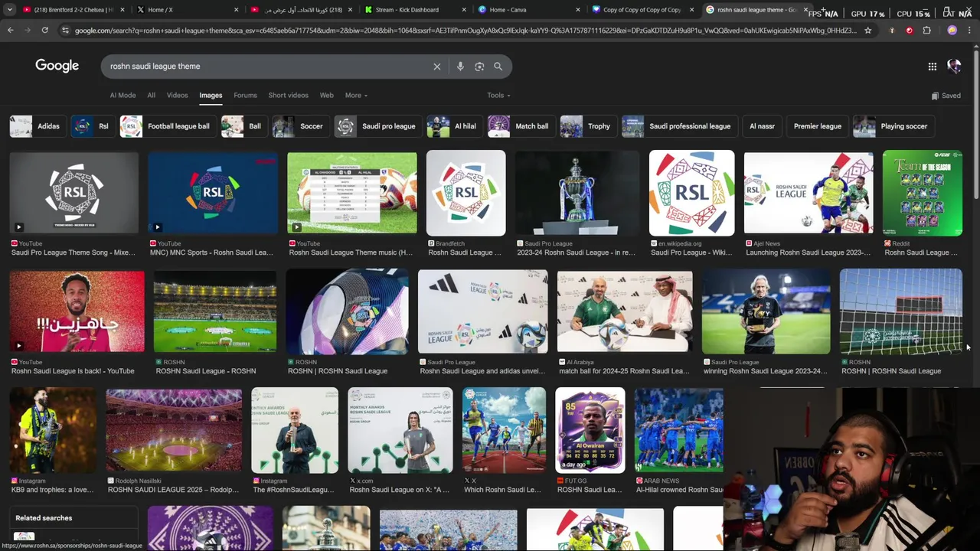Open Wikipedia Saudi Pro League logo image
Image resolution: width=980 pixels, height=551 pixels.
click(x=691, y=193)
